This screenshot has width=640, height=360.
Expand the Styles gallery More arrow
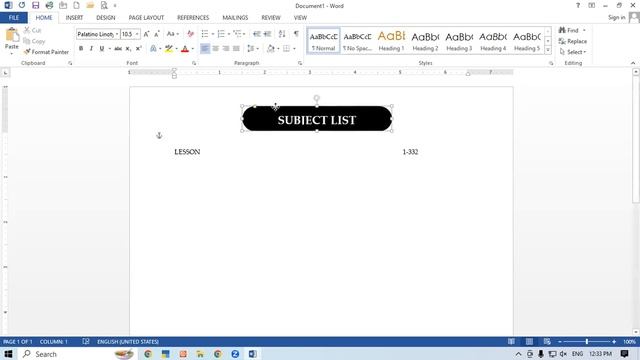point(548,50)
